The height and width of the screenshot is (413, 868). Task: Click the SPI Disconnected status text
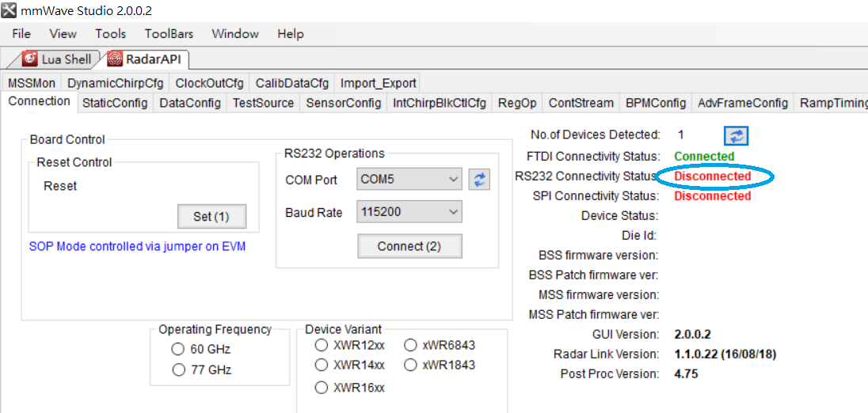(713, 196)
